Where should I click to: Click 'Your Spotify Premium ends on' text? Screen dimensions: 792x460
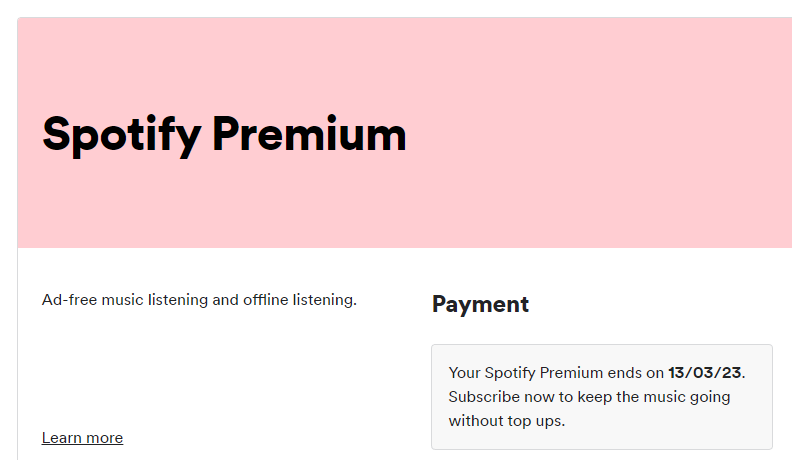pyautogui.click(x=557, y=373)
